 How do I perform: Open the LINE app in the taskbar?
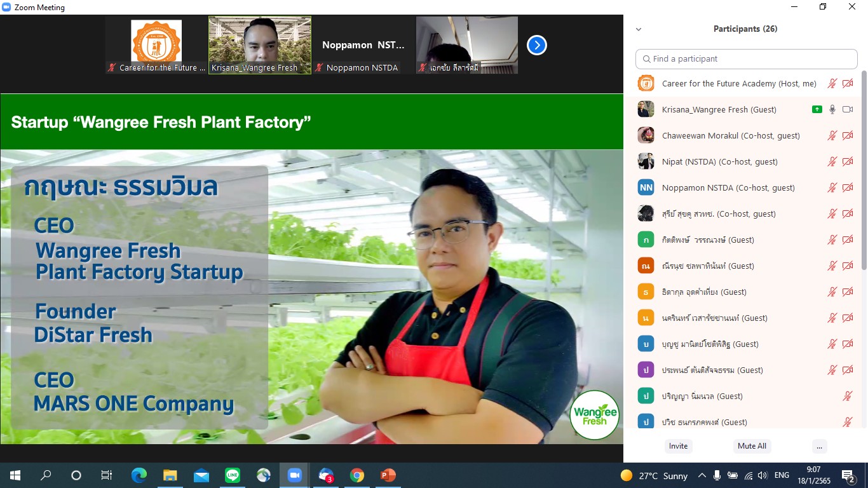pos(233,475)
